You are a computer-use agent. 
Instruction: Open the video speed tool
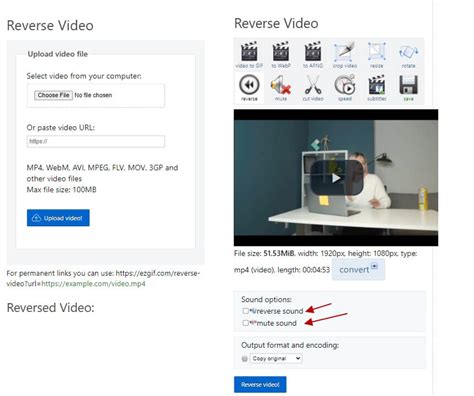click(345, 88)
